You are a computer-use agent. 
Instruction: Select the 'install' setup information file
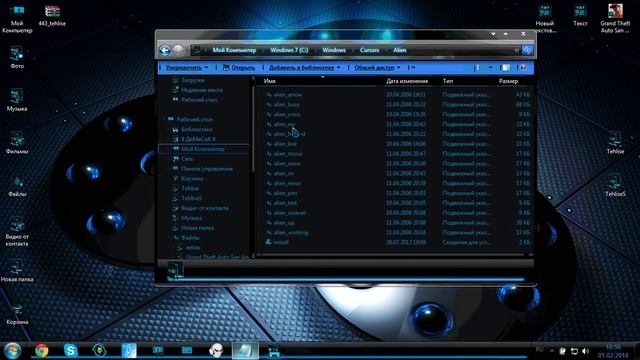coord(277,242)
